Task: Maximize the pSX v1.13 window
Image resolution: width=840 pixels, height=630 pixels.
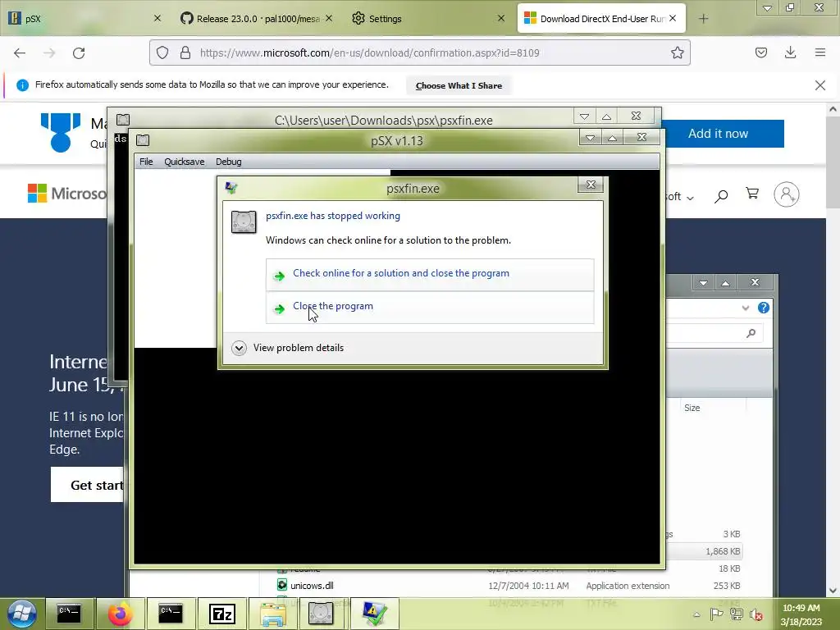Action: pos(612,138)
